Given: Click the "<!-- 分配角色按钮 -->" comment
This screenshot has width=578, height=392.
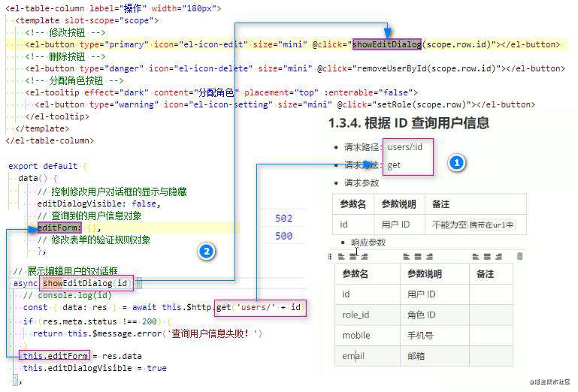Looking at the screenshot, I should (74, 80).
